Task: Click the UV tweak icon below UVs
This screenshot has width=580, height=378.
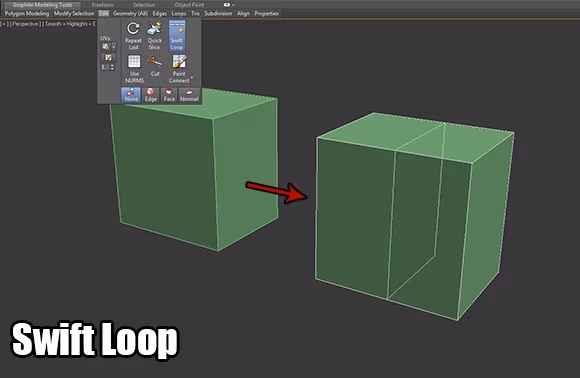Action: coord(108,57)
